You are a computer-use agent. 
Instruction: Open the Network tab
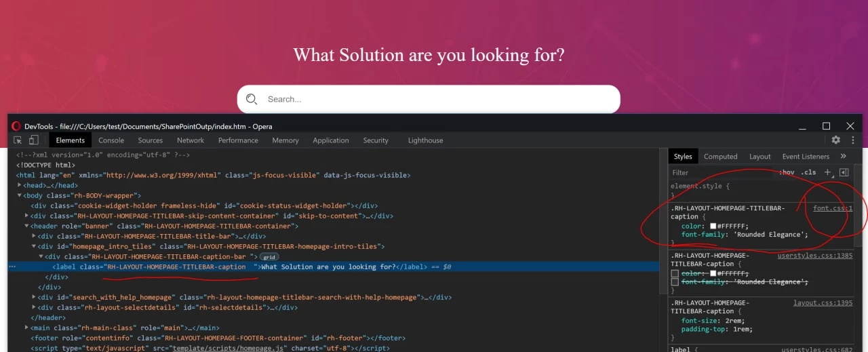tap(191, 140)
